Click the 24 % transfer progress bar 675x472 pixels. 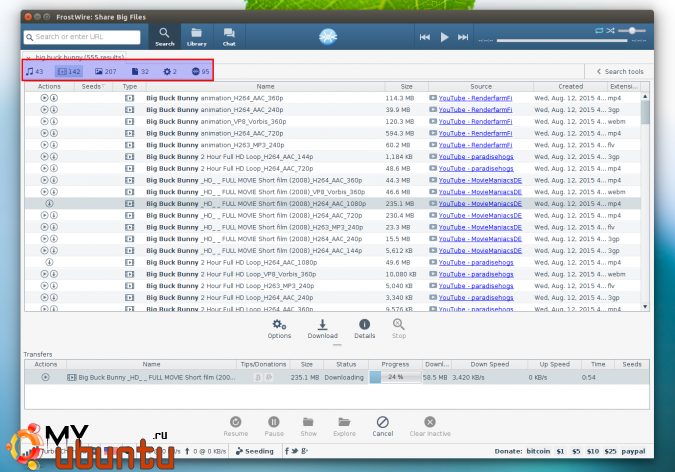pyautogui.click(x=395, y=377)
